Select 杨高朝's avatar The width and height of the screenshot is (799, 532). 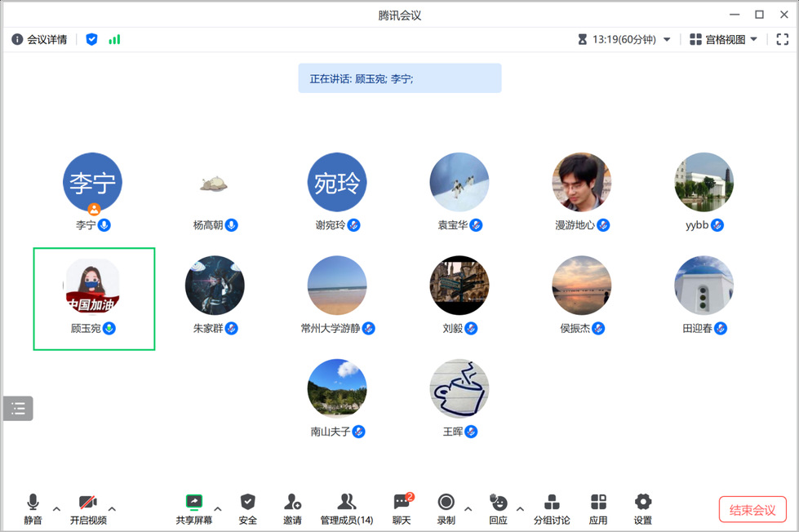214,184
